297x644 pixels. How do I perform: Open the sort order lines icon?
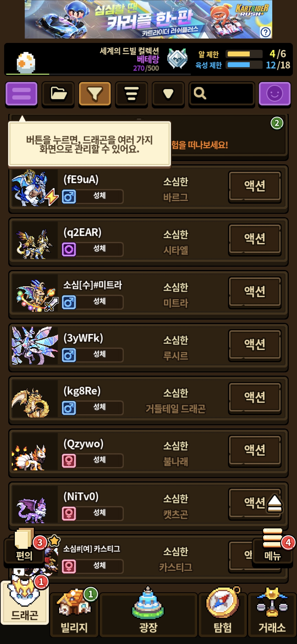(x=131, y=94)
